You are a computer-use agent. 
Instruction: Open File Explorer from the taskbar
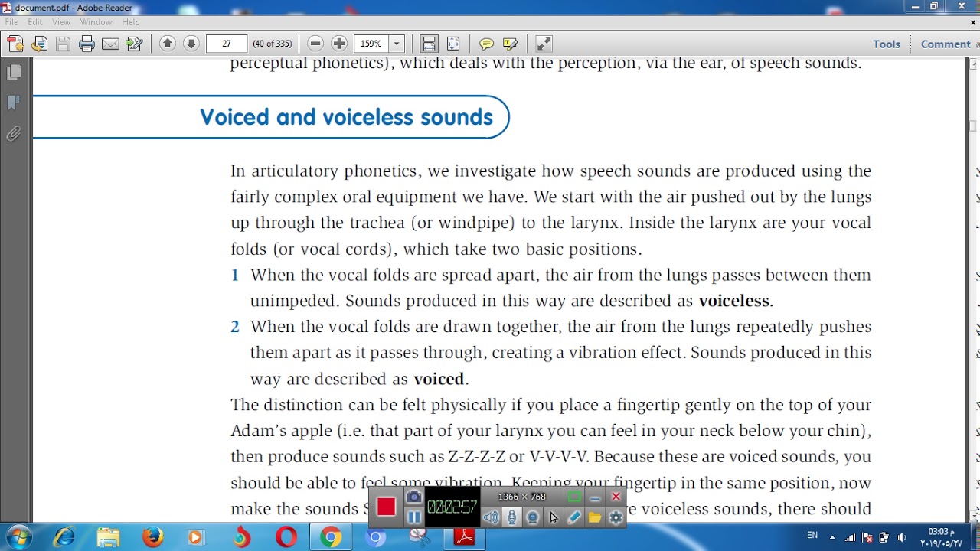108,536
